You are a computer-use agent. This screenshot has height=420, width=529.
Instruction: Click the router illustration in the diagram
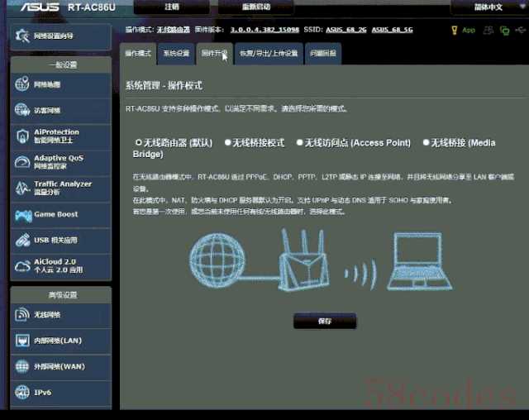click(303, 260)
